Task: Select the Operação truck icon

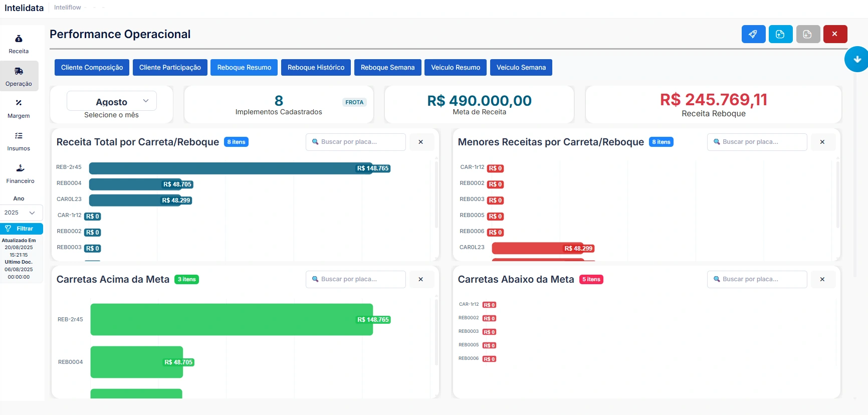Action: tap(19, 76)
